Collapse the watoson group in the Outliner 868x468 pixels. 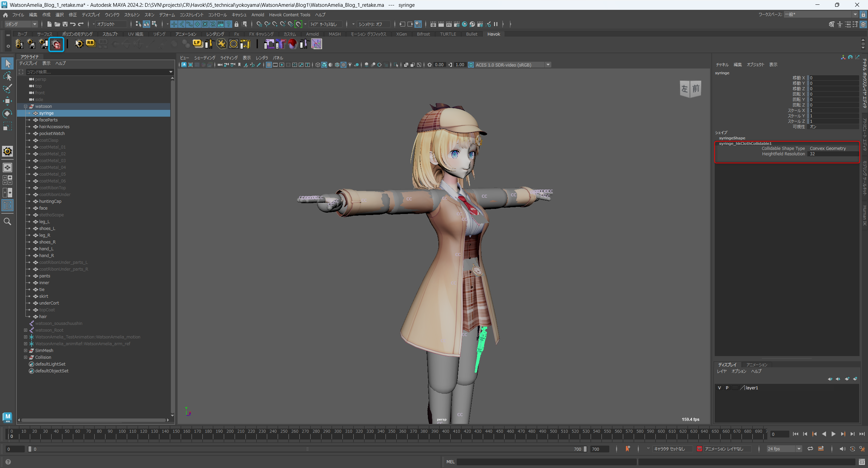pos(25,106)
